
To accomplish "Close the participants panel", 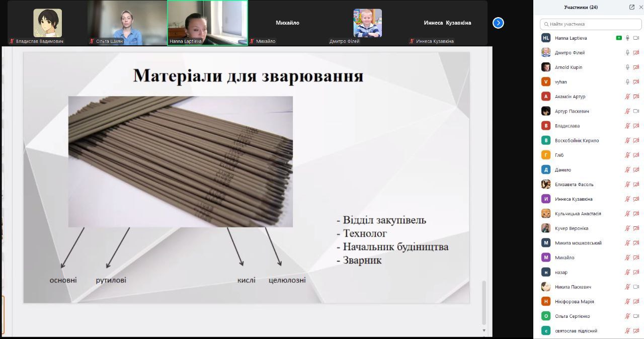I will [640, 7].
